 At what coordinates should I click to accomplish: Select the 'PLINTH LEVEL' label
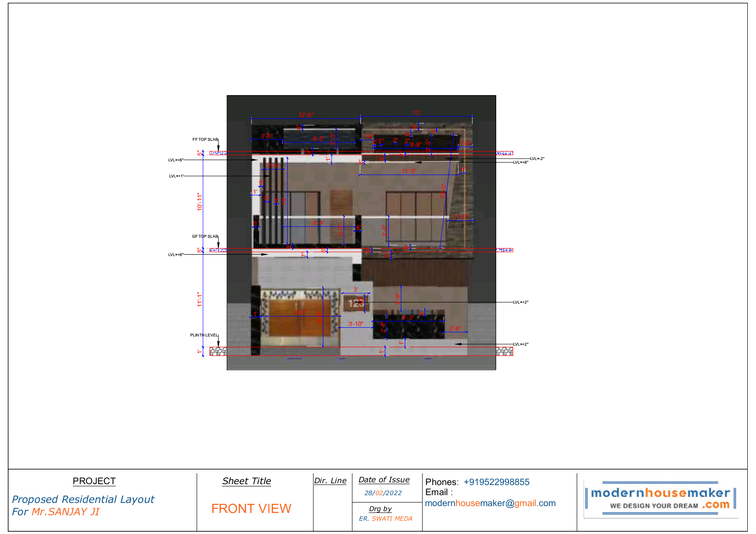tap(204, 335)
